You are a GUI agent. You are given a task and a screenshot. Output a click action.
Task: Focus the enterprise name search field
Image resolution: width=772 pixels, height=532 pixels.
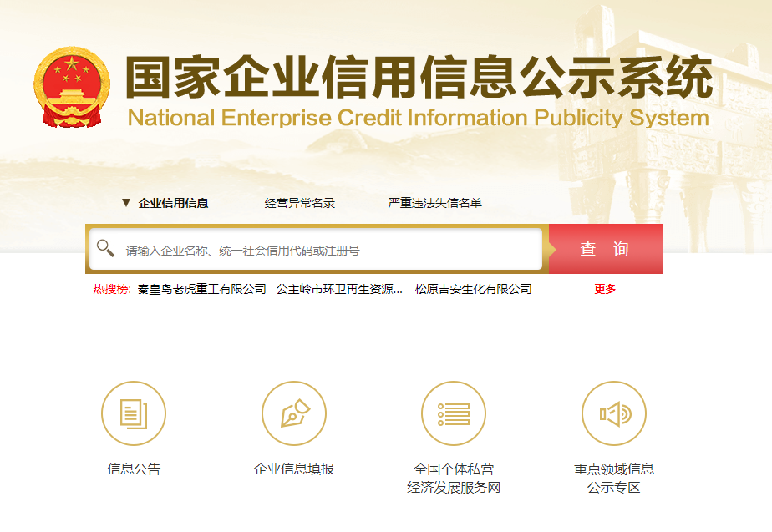click(316, 249)
